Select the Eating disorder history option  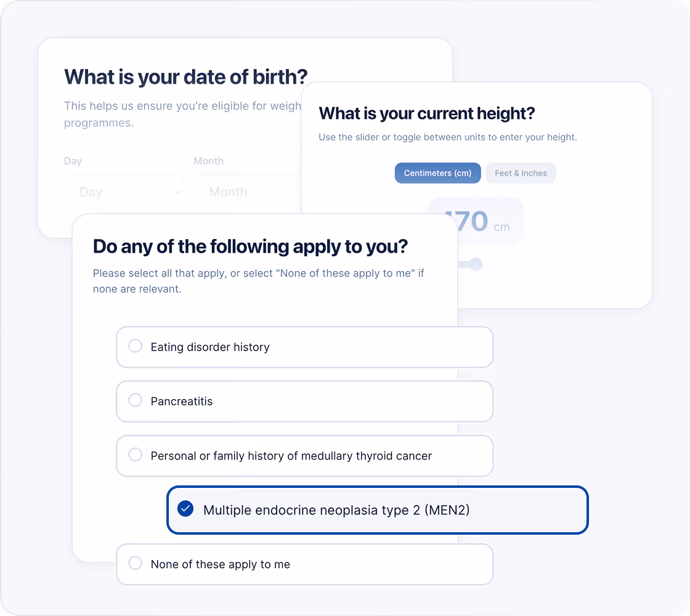click(x=304, y=347)
